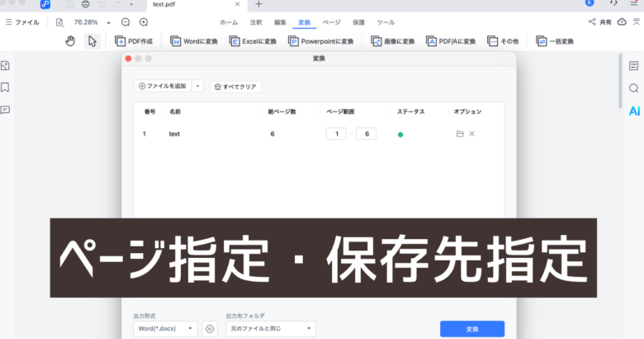Expand the arrow next to ファイルを追加
This screenshot has height=339, width=644.
pyautogui.click(x=197, y=86)
